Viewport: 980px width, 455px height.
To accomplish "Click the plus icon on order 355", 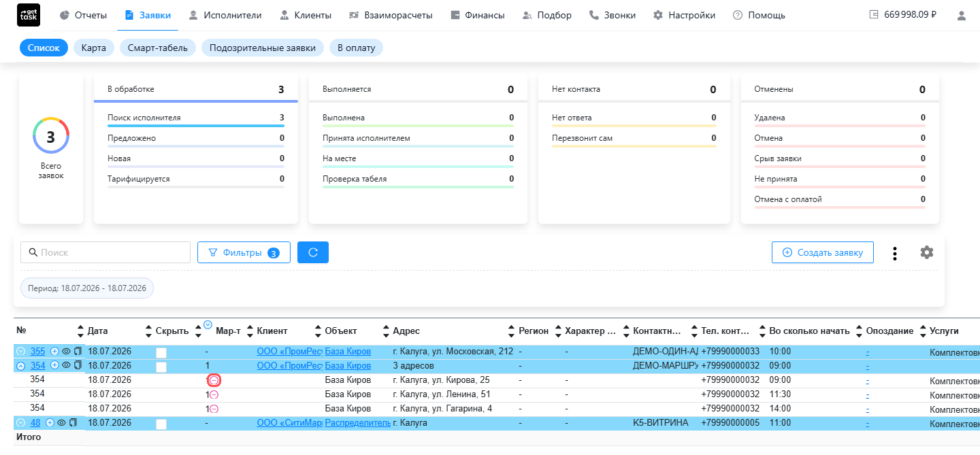I will click(54, 351).
